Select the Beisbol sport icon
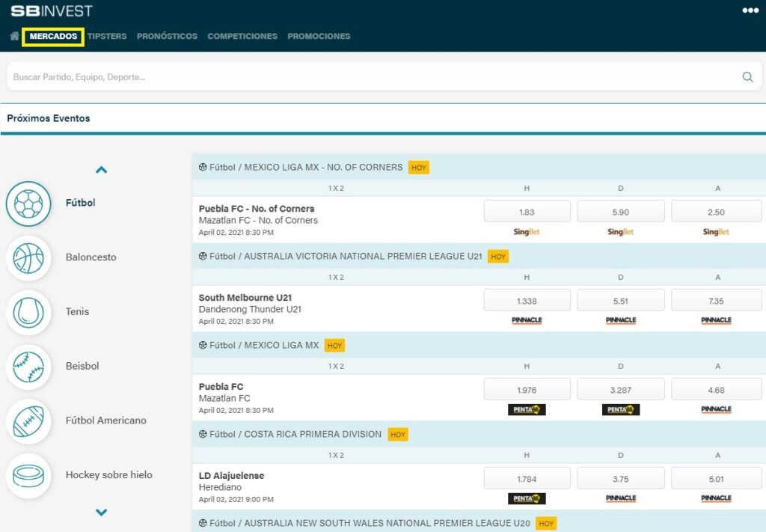Screen dimensions: 766x532 (x=28, y=366)
